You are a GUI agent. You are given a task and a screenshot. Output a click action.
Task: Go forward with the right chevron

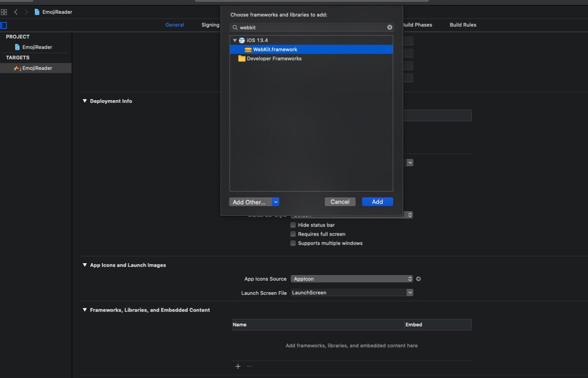point(26,12)
